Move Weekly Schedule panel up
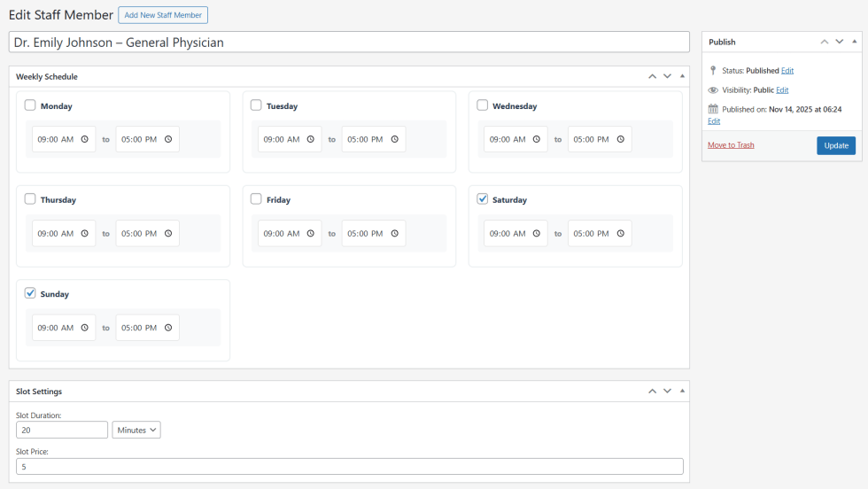Screen dimensions: 868x489 (x=653, y=76)
